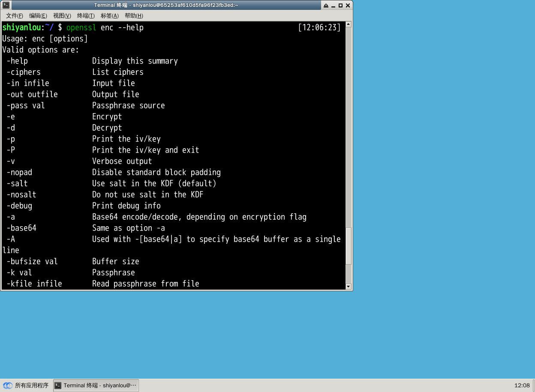Viewport: 535px width, 392px height.
Task: Open the 帮助(H) menu
Action: 133,16
